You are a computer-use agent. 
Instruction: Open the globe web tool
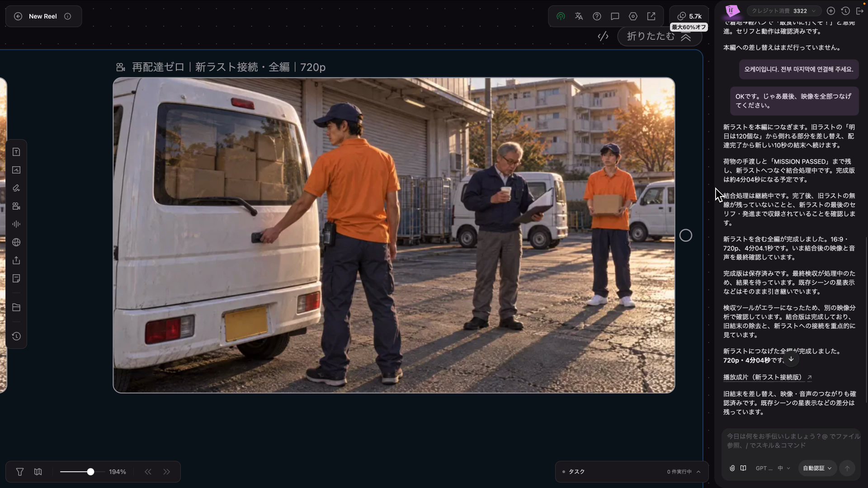click(x=16, y=242)
